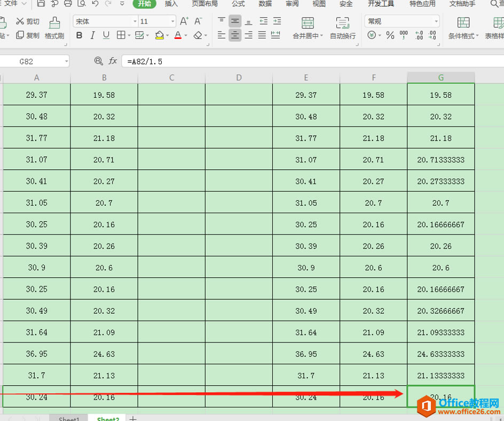Apply the red font color swatch
504x421 pixels.
178,35
